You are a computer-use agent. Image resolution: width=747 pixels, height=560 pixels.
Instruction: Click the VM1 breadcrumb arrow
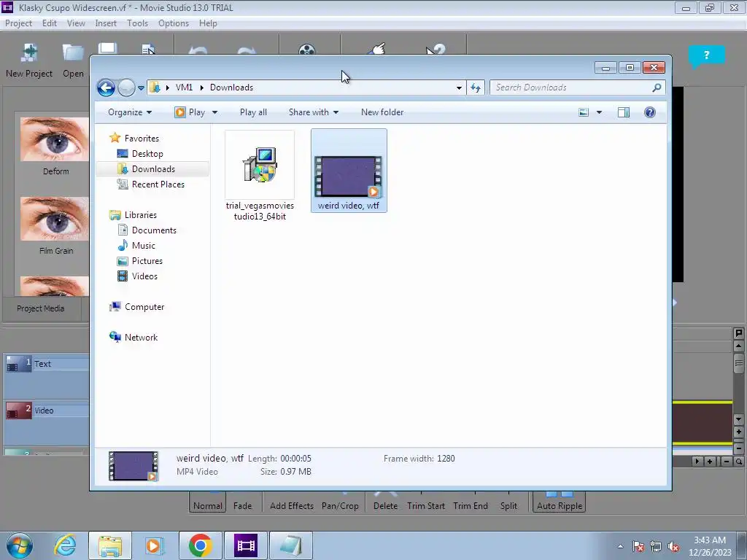[x=201, y=87]
